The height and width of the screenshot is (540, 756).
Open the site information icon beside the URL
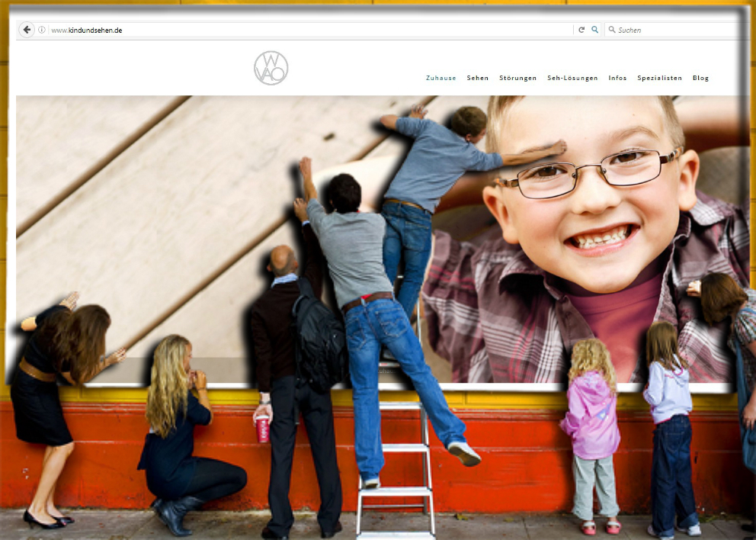(42, 31)
